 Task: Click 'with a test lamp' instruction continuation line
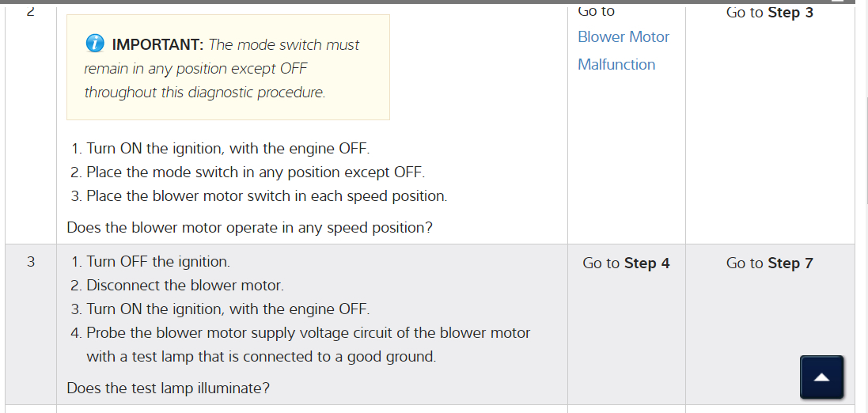point(260,357)
